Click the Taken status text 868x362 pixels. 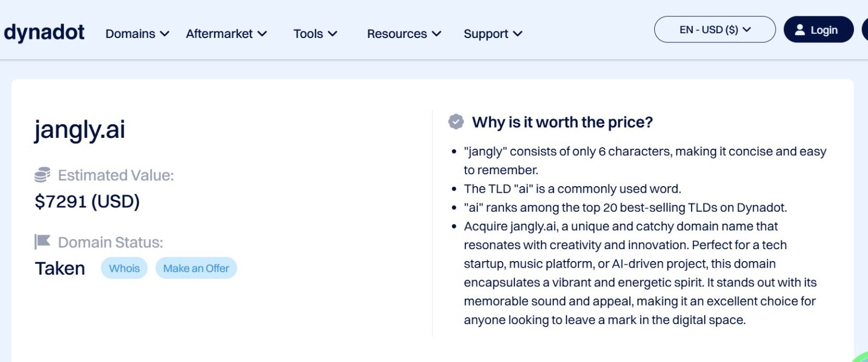tap(60, 269)
